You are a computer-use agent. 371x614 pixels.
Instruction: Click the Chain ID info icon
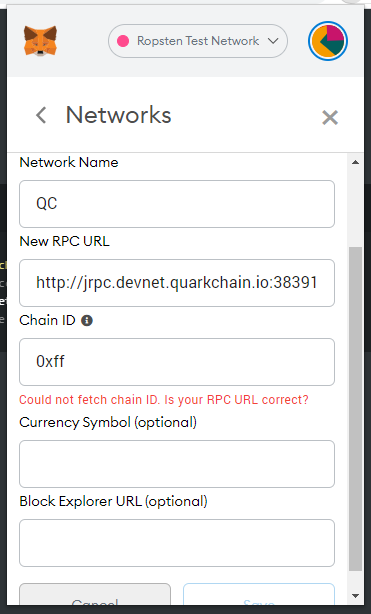pyautogui.click(x=87, y=321)
